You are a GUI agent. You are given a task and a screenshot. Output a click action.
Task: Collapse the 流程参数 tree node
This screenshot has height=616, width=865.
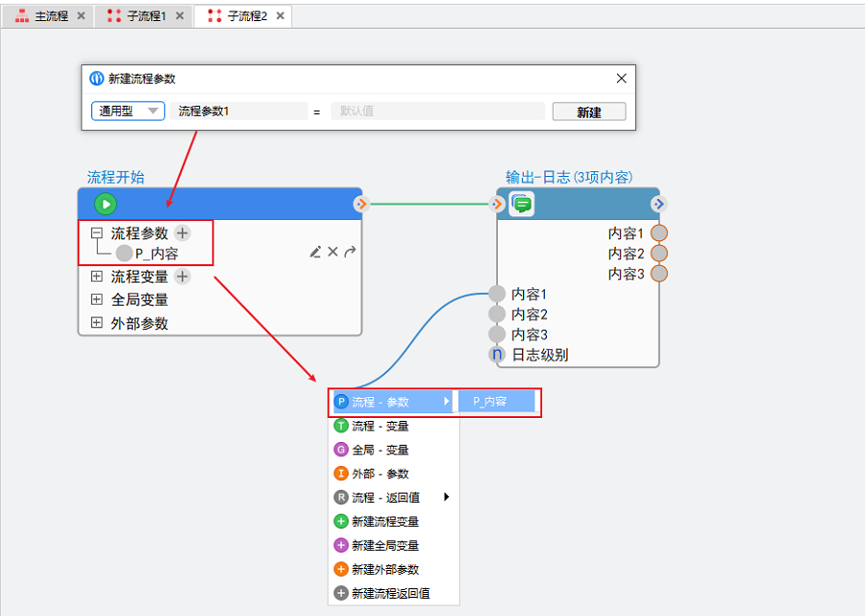[x=96, y=233]
